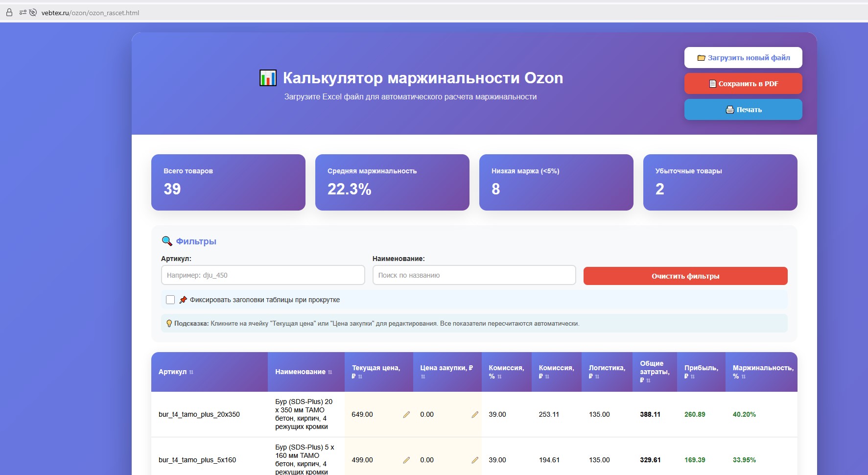
Task: Click Загрузить новый файл button
Action: 743,57
